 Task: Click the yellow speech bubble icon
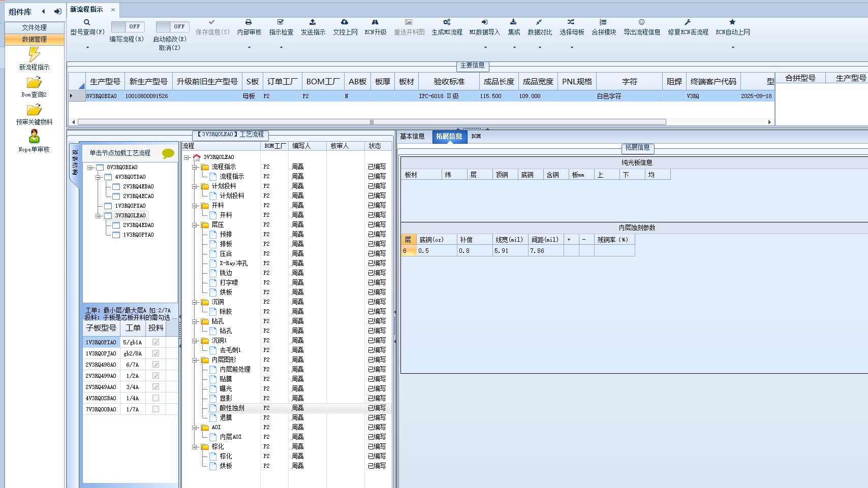(x=168, y=153)
